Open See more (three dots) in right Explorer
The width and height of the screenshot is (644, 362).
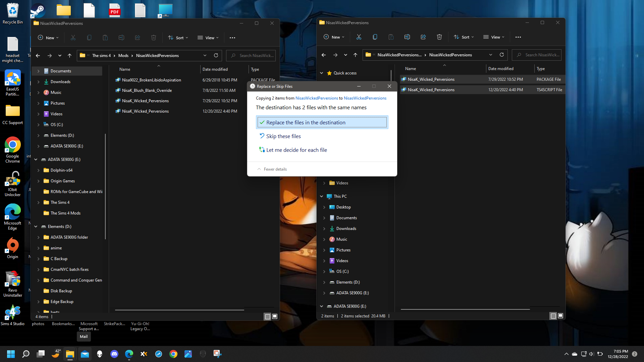[518, 37]
